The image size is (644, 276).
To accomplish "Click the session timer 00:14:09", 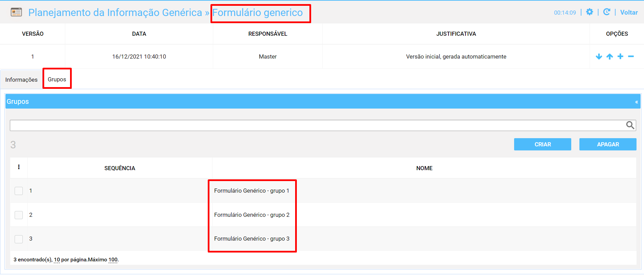I will pyautogui.click(x=565, y=13).
